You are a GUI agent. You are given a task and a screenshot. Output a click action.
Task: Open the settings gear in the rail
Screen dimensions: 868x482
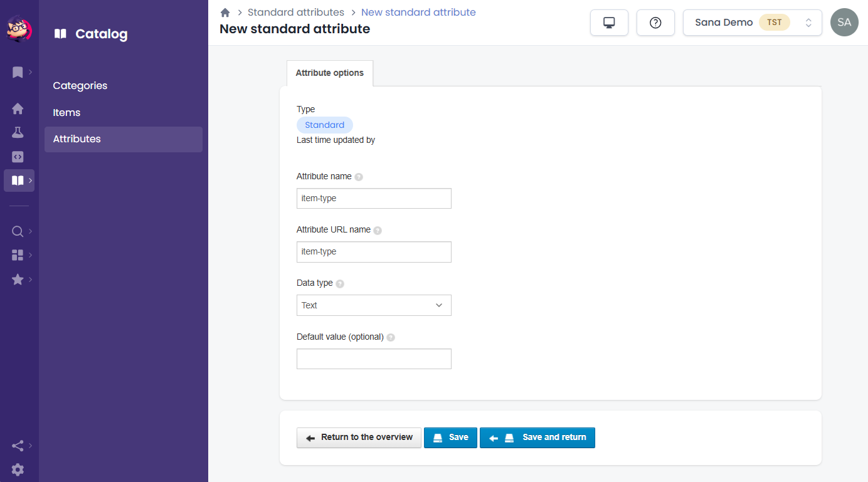click(x=18, y=469)
